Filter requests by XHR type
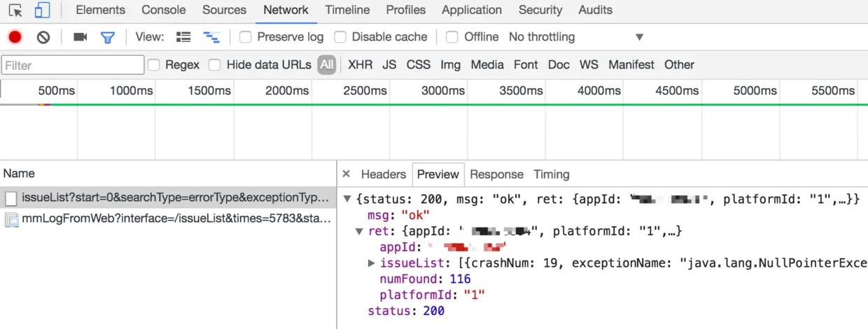The height and width of the screenshot is (329, 868). (x=360, y=65)
